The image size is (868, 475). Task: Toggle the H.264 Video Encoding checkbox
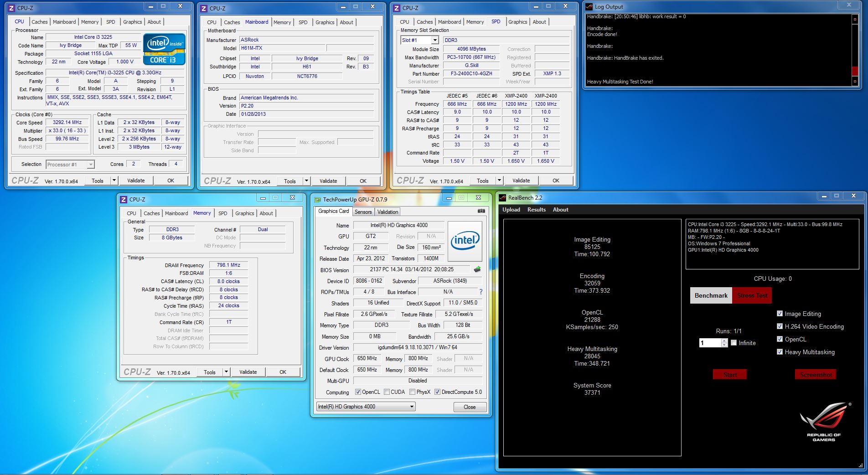coord(780,326)
